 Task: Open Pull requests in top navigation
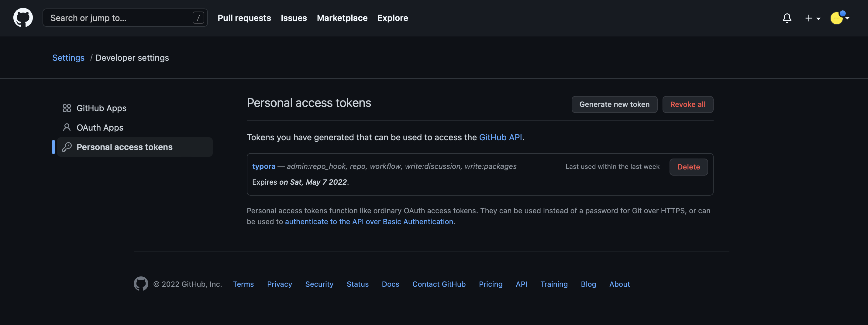244,18
